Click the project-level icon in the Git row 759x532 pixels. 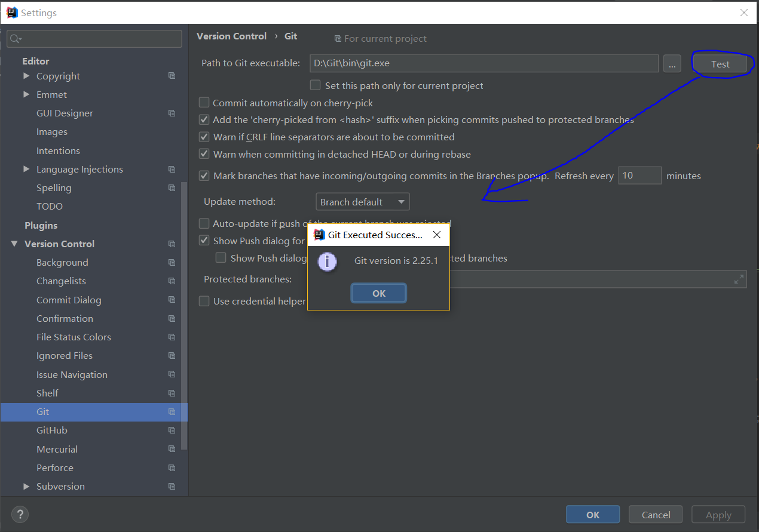[172, 411]
